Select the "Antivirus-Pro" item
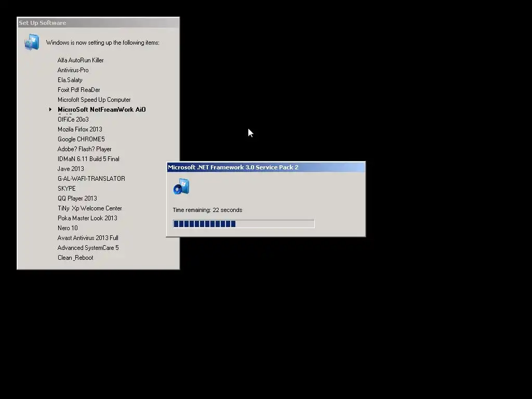532x399 pixels. [x=73, y=70]
